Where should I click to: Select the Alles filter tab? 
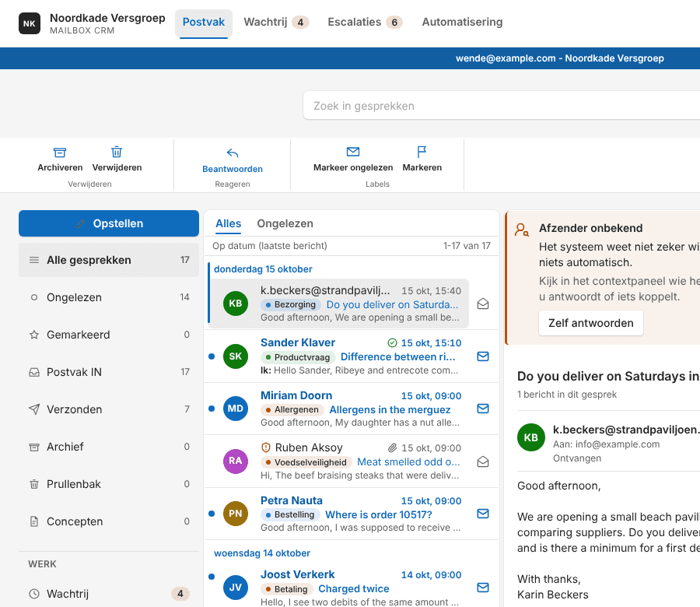click(228, 223)
